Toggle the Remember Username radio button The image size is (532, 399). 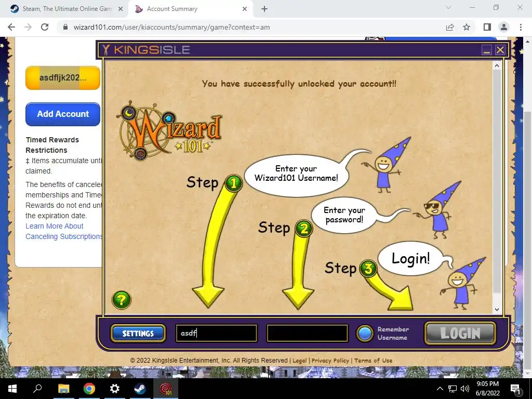[x=365, y=333]
